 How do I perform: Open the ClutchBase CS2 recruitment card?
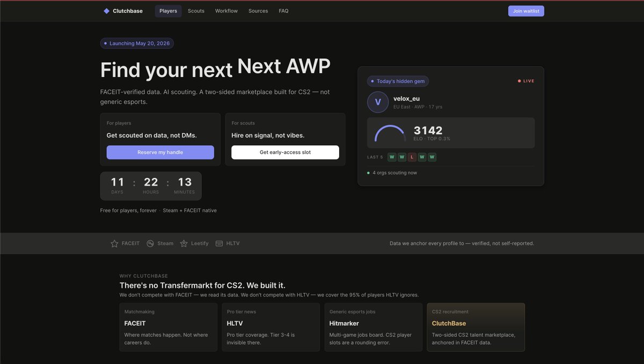[x=476, y=327]
